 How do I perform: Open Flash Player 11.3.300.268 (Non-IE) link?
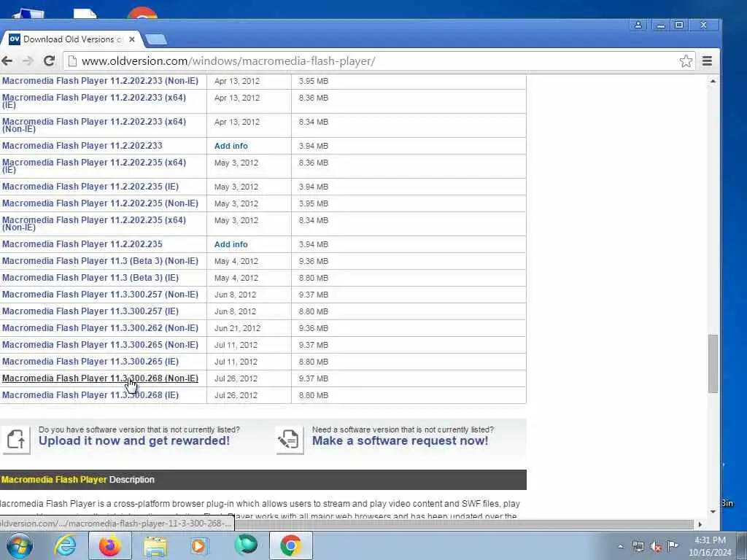(x=100, y=378)
